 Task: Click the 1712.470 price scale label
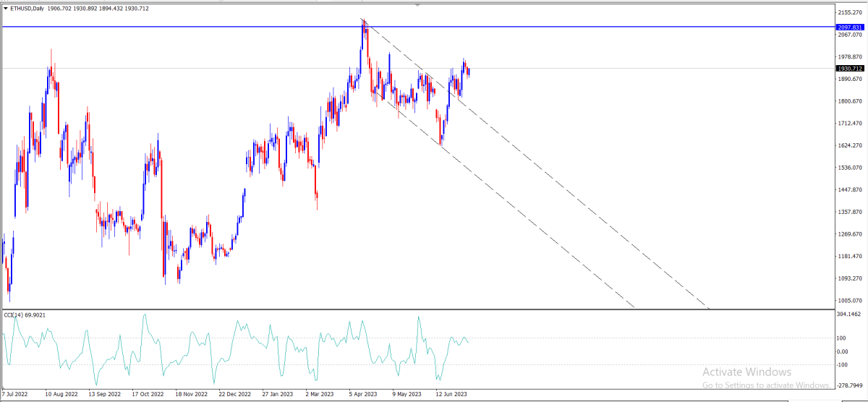(x=851, y=124)
